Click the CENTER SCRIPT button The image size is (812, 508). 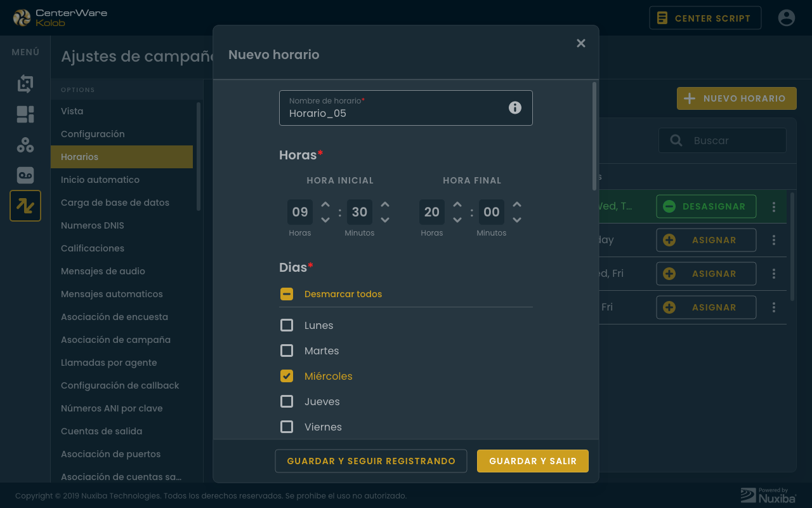click(x=705, y=18)
